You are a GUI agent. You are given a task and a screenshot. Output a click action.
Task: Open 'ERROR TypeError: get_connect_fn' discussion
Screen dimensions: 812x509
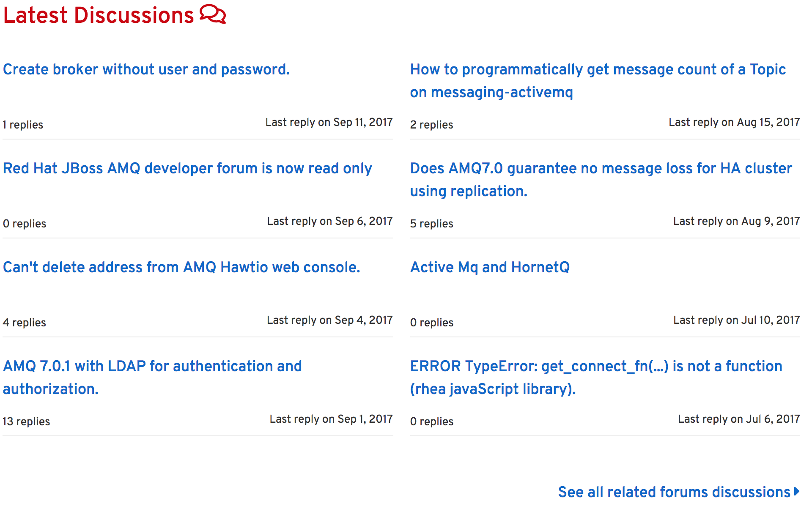[x=596, y=366]
